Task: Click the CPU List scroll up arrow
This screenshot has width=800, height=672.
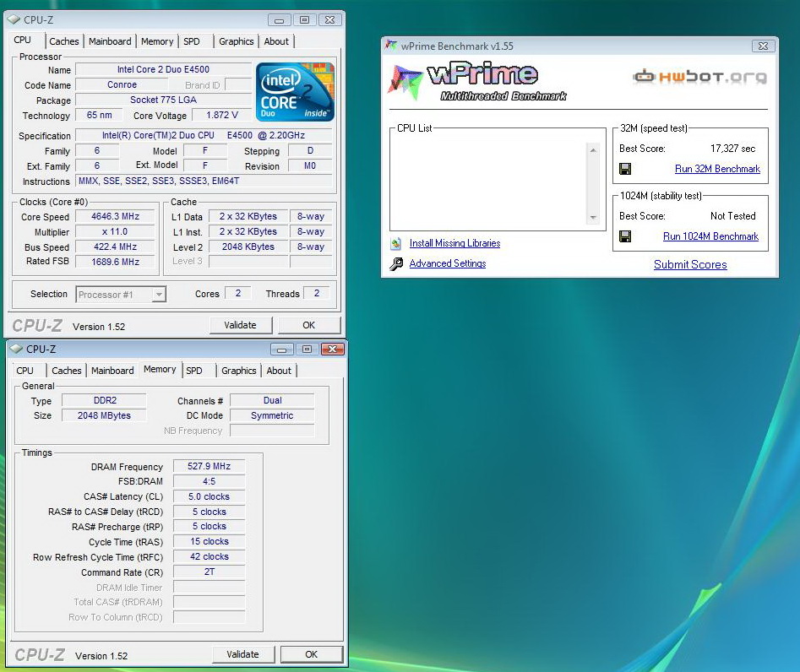Action: [593, 150]
